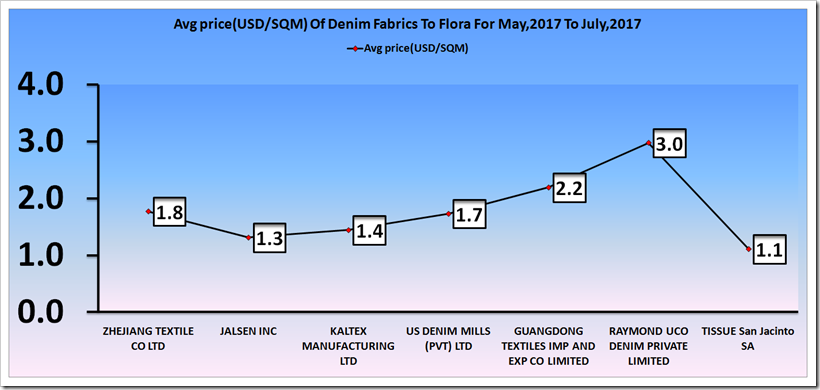Click the KALTEX MANUFACTURING LTD axis label

tap(349, 346)
